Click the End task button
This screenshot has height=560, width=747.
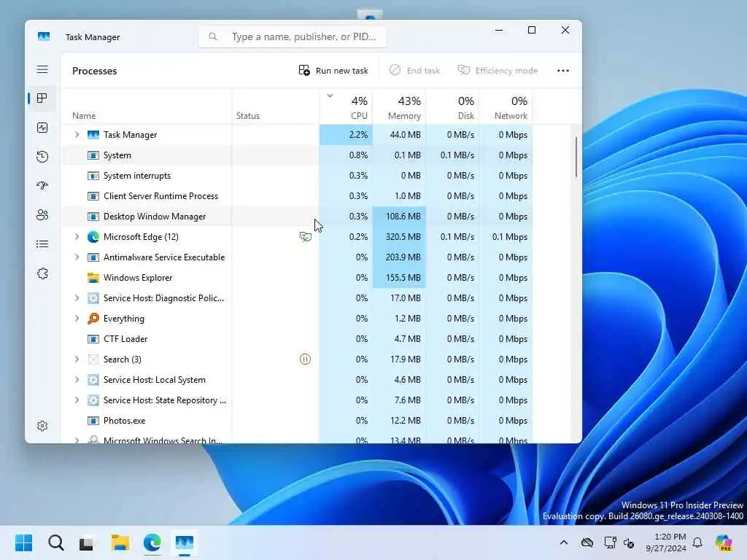point(414,71)
